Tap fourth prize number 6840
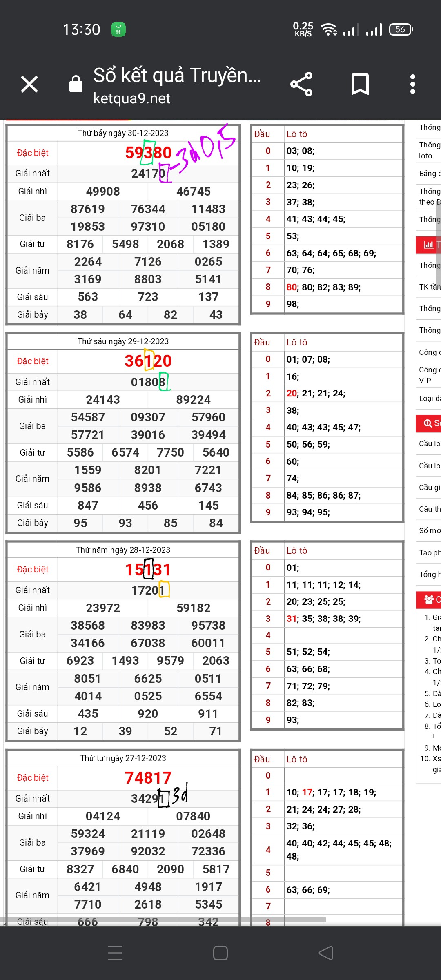441x980 pixels. click(125, 869)
